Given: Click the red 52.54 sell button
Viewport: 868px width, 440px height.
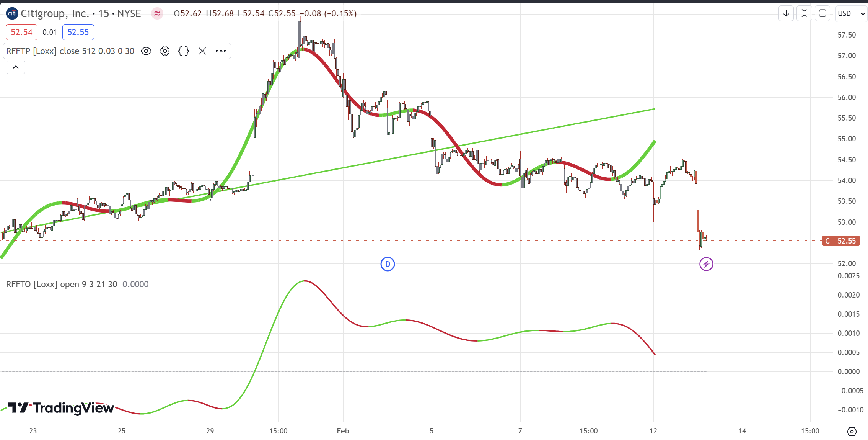Looking at the screenshot, I should (x=21, y=32).
